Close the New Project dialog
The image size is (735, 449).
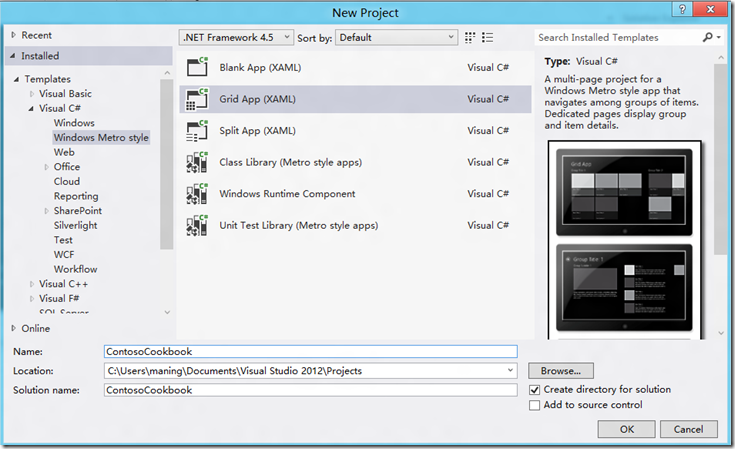click(x=710, y=9)
